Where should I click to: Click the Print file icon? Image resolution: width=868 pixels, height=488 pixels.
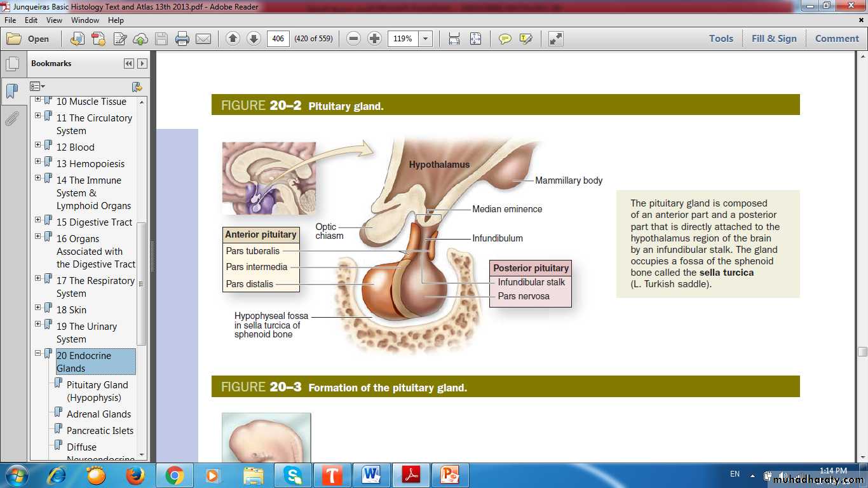[182, 39]
